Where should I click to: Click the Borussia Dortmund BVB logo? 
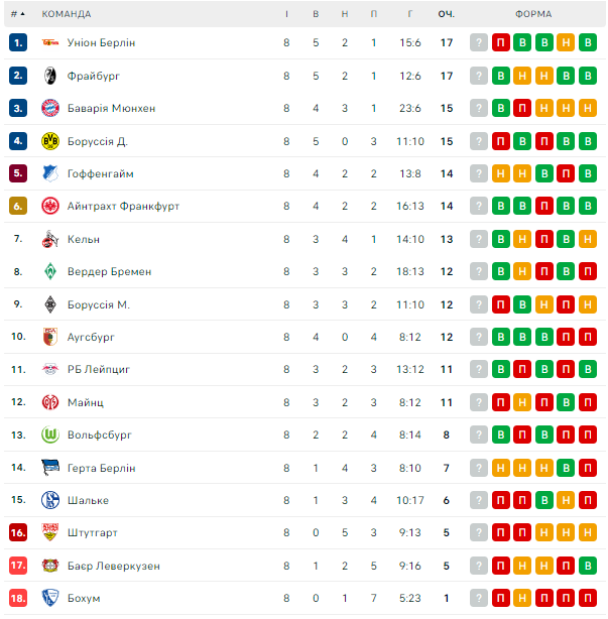point(50,141)
